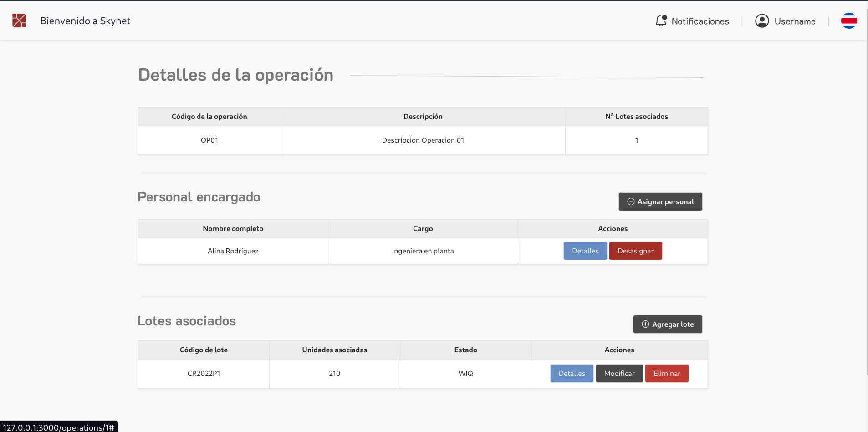Viewport: 868px width, 432px height.
Task: Click the Unidades asociadas column header
Action: point(335,350)
